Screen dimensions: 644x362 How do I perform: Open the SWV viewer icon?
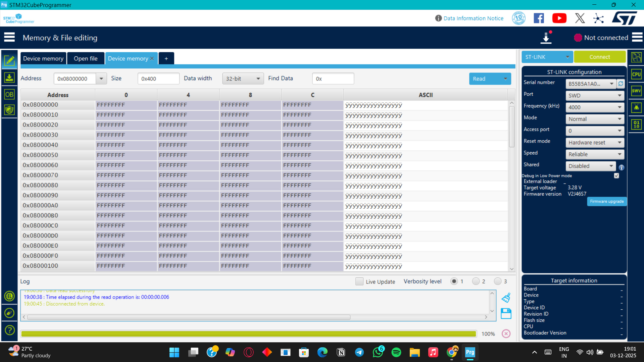636,91
